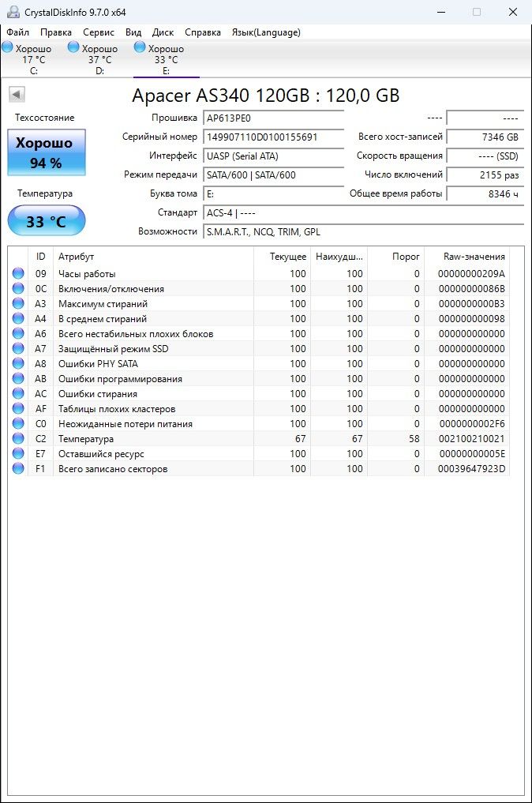Click the Наихудш... column header
The image size is (532, 803).
point(339,257)
